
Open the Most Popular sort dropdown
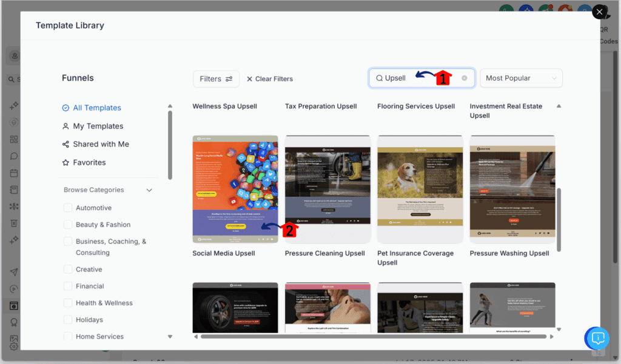[521, 78]
